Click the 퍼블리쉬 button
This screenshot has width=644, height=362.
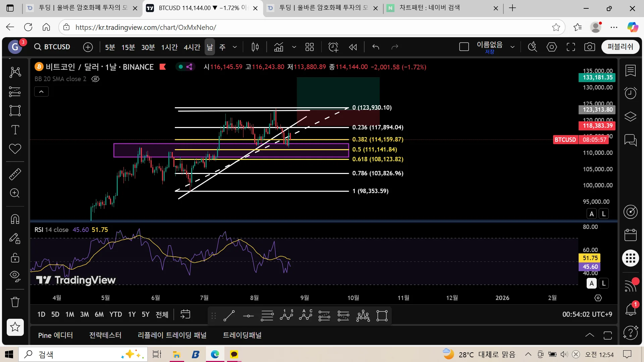click(620, 47)
